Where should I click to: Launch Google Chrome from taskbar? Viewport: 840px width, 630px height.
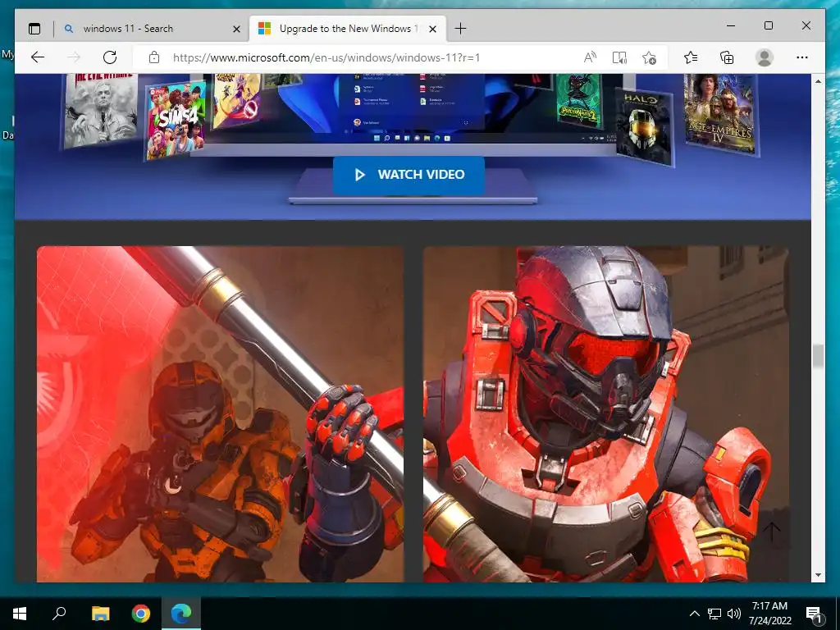point(141,614)
